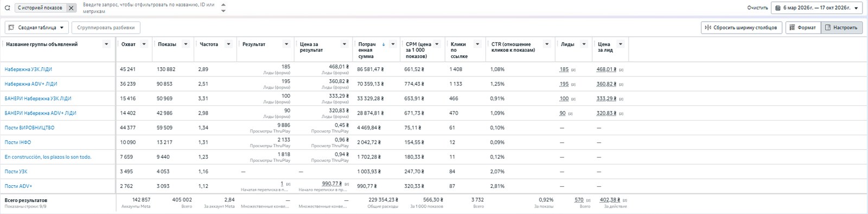The width and height of the screenshot is (868, 214).
Task: Open the CPM column dropdown arrow
Action: (437, 45)
